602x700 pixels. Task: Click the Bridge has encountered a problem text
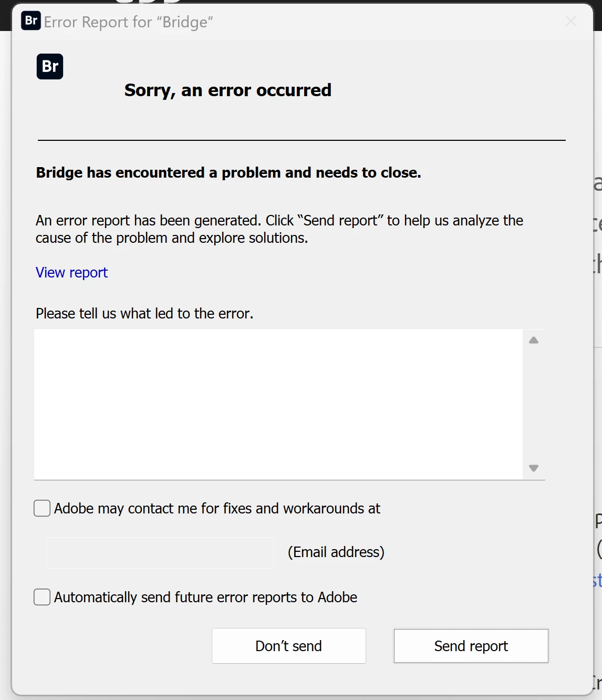point(229,172)
